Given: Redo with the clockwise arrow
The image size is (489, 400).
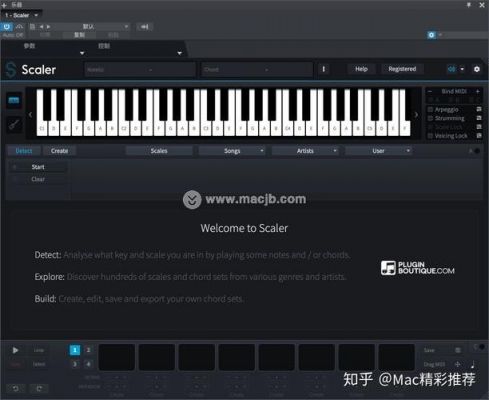Looking at the screenshot, I should click(39, 388).
